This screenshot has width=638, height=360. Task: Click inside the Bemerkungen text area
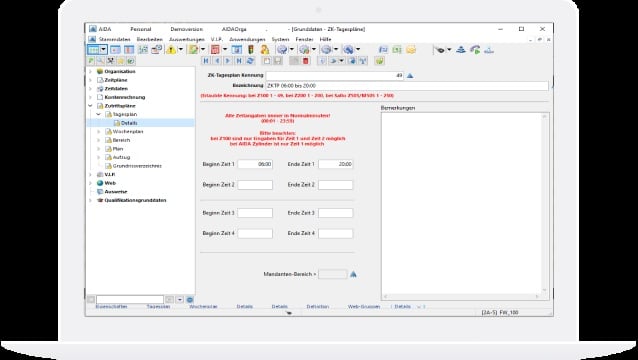tap(461, 203)
